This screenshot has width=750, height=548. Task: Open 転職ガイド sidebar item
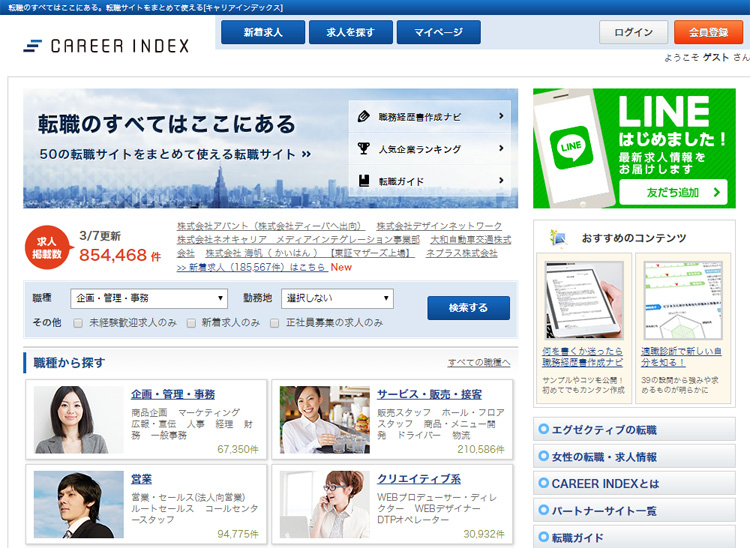coord(634,537)
